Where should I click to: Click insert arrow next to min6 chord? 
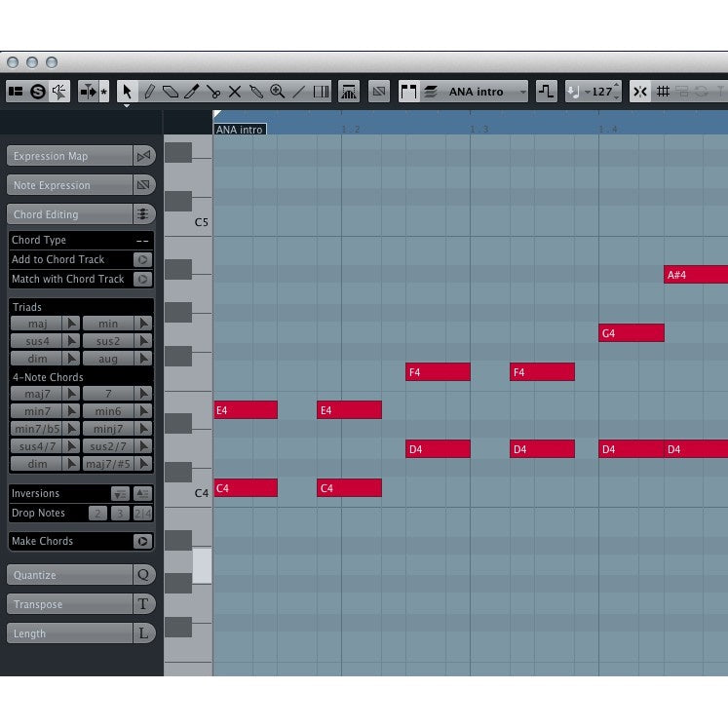143,411
